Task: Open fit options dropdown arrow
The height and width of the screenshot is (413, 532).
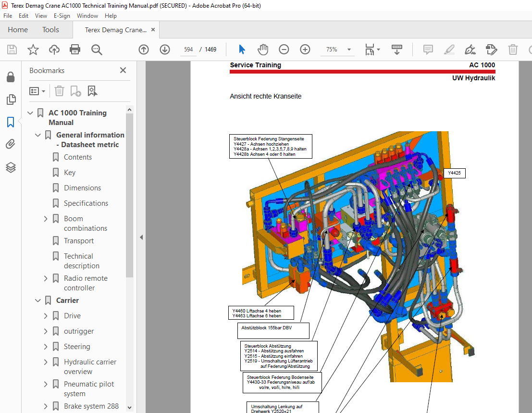Action: point(378,50)
